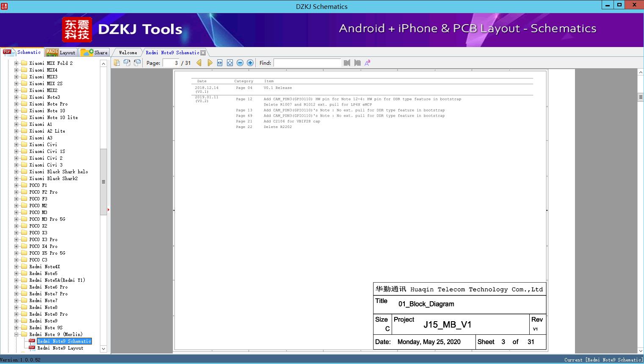Select Xiaomi MIX 2S tree item

pos(46,83)
